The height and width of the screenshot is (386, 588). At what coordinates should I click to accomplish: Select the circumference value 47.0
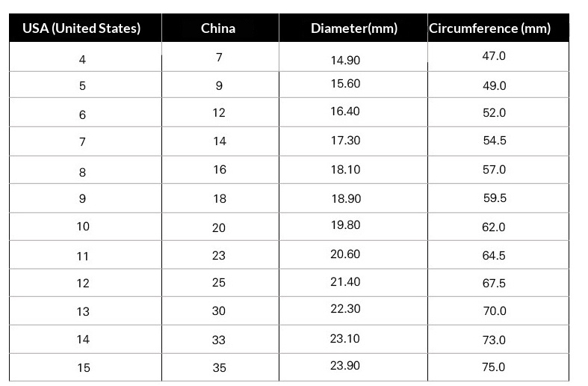[494, 56]
